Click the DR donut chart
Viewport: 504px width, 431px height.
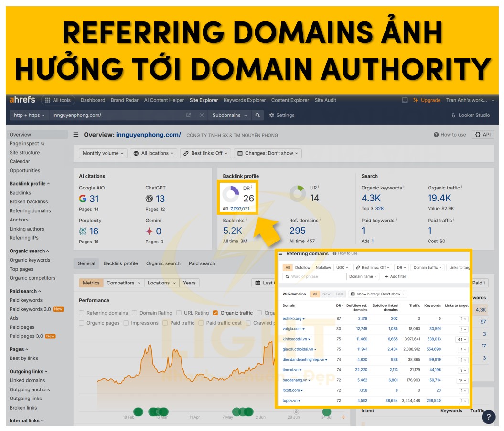[230, 194]
